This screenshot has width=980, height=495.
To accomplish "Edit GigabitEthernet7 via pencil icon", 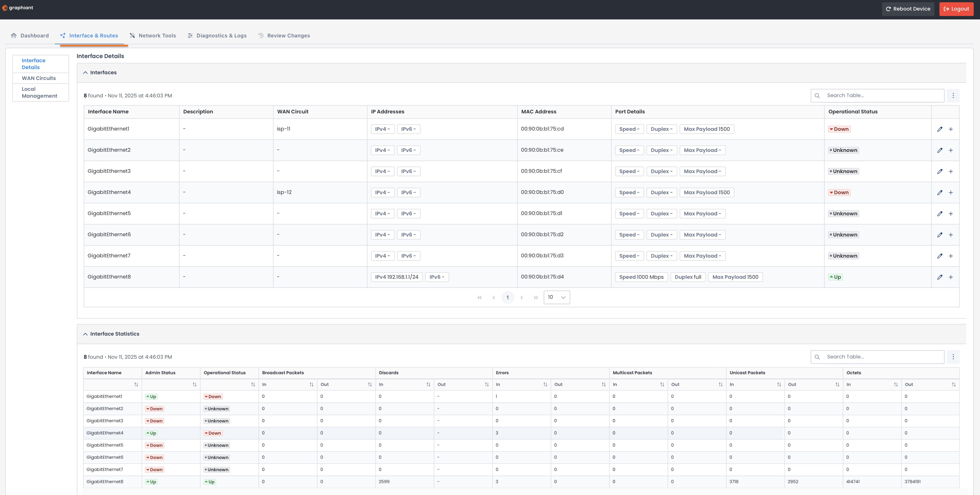I will [x=940, y=256].
